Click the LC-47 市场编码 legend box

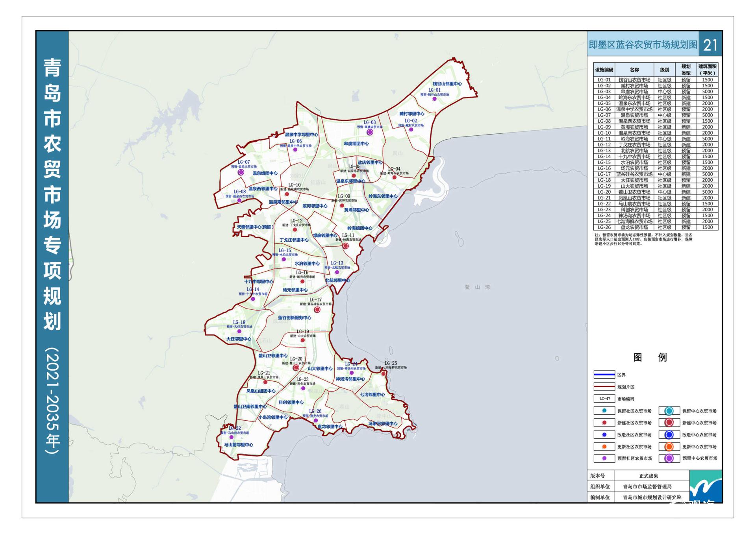click(604, 399)
